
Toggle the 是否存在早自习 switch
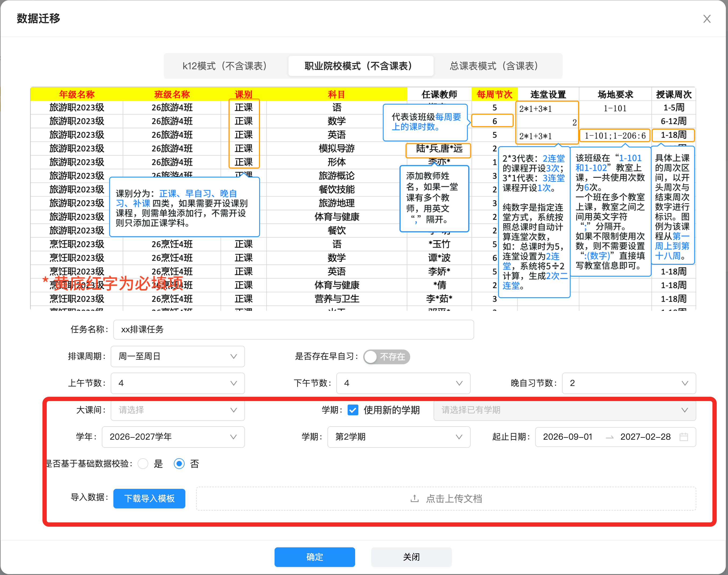click(386, 357)
